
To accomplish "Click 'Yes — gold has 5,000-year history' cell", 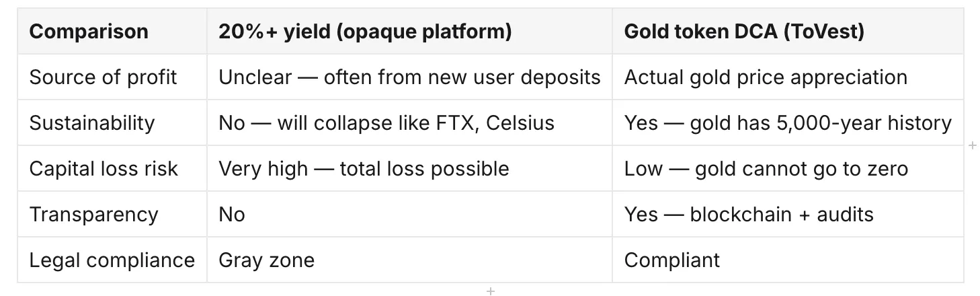I will 788,123.
